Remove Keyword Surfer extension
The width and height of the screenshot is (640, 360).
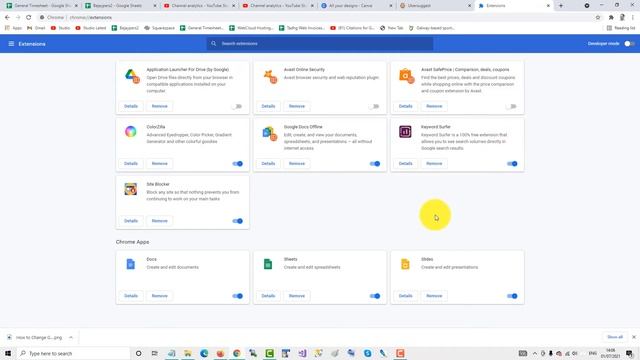click(434, 164)
